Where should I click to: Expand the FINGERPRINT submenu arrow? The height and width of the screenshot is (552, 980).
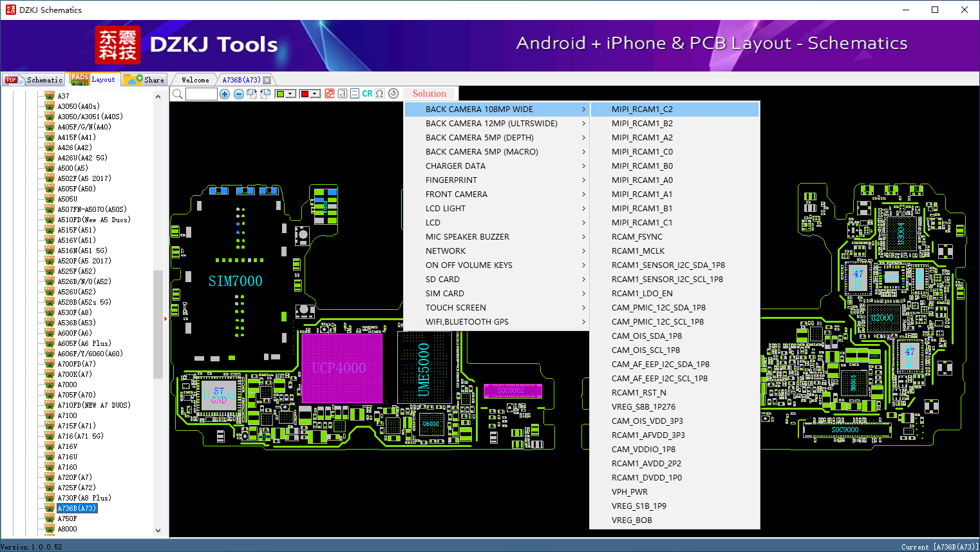click(584, 180)
